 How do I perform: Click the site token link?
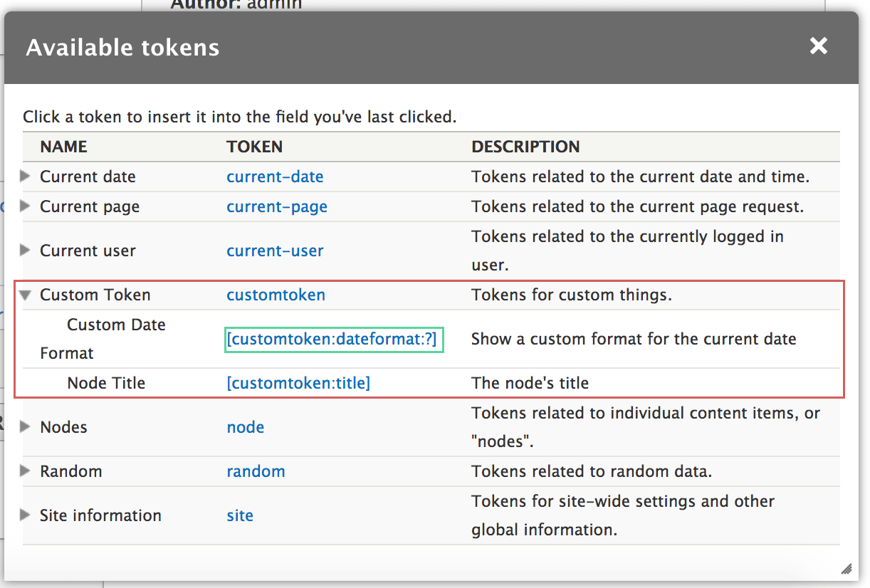coord(240,515)
